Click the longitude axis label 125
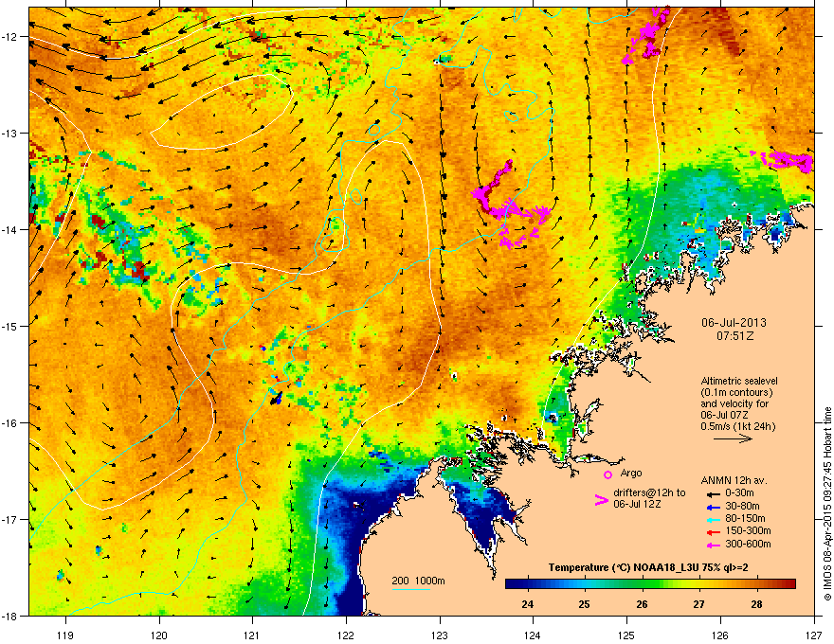 626,635
